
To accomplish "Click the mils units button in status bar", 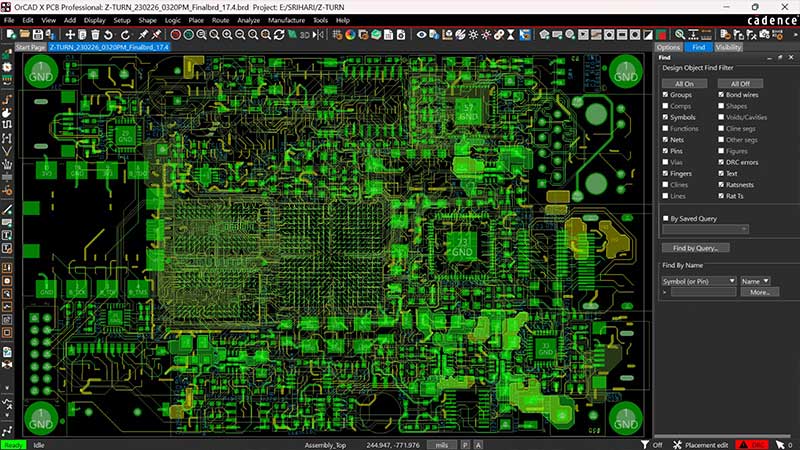I will pos(441,445).
